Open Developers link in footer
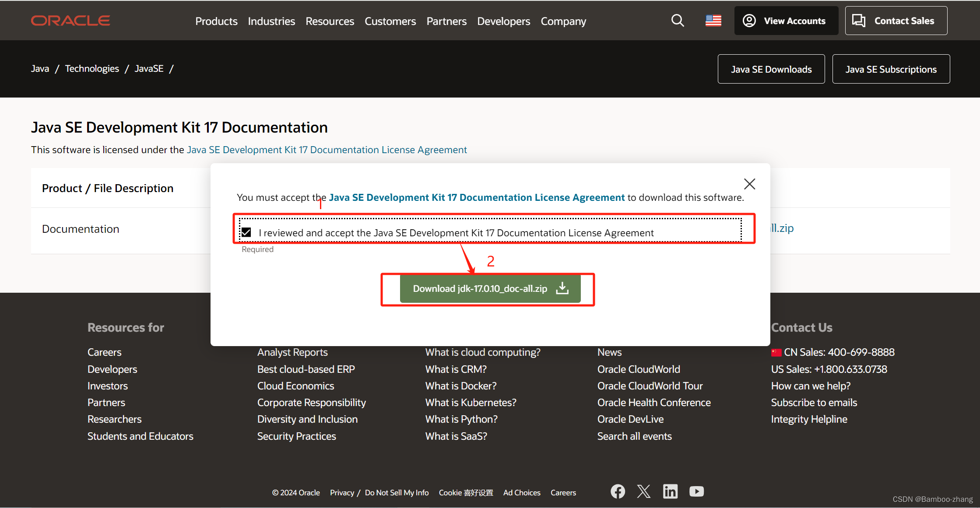This screenshot has height=508, width=980. [112, 369]
